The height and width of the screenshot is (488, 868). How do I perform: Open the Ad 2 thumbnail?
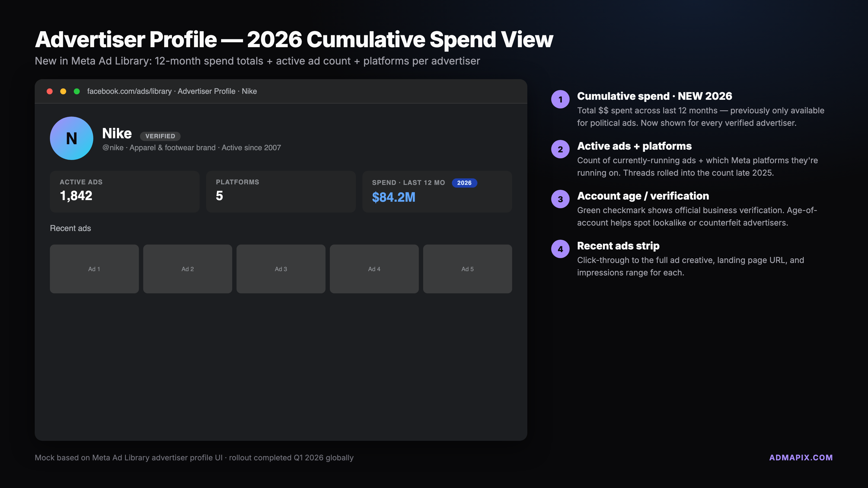(187, 269)
